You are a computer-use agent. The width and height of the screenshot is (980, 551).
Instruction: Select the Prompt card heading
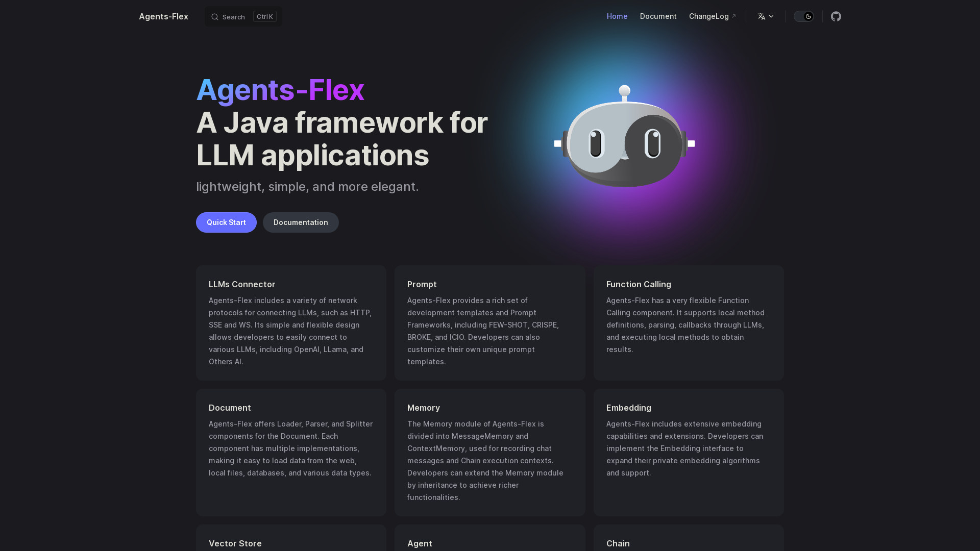(x=422, y=284)
